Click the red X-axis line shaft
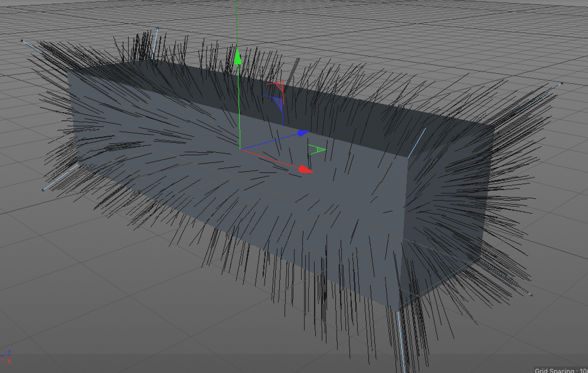 269,159
